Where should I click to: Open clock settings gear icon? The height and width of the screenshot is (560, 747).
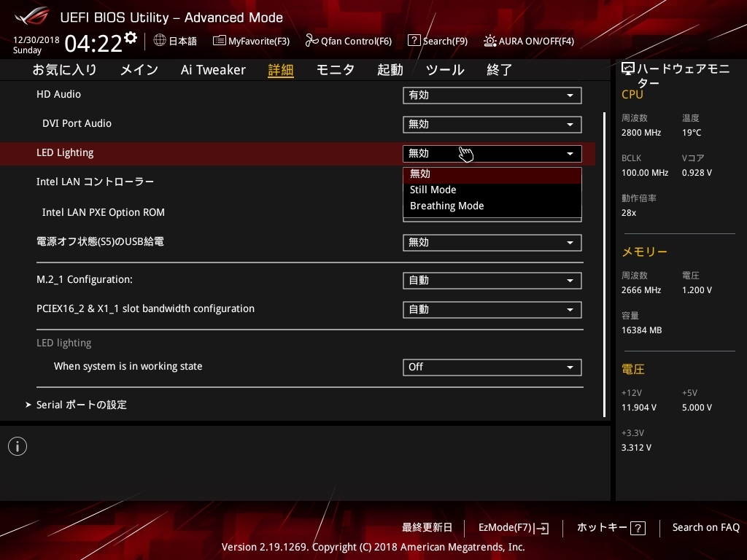[x=131, y=38]
